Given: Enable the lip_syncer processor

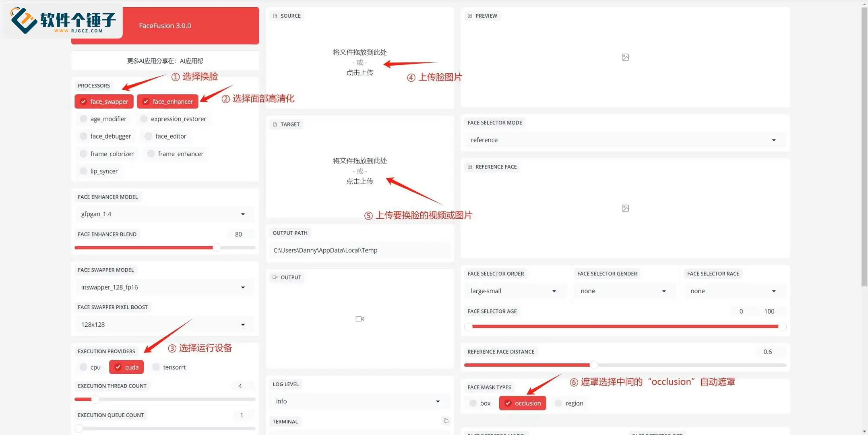Looking at the screenshot, I should coord(99,171).
